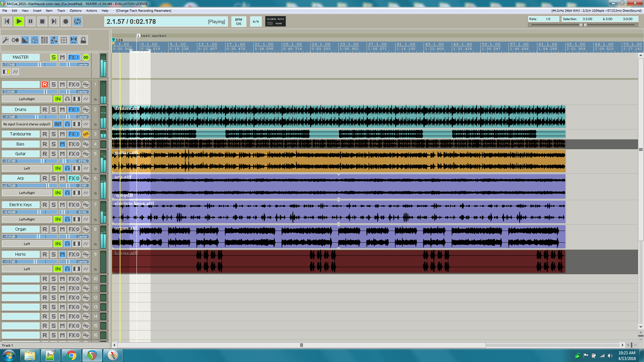Click Guitar track envelope icon
The height and width of the screenshot is (362, 644).
click(86, 168)
